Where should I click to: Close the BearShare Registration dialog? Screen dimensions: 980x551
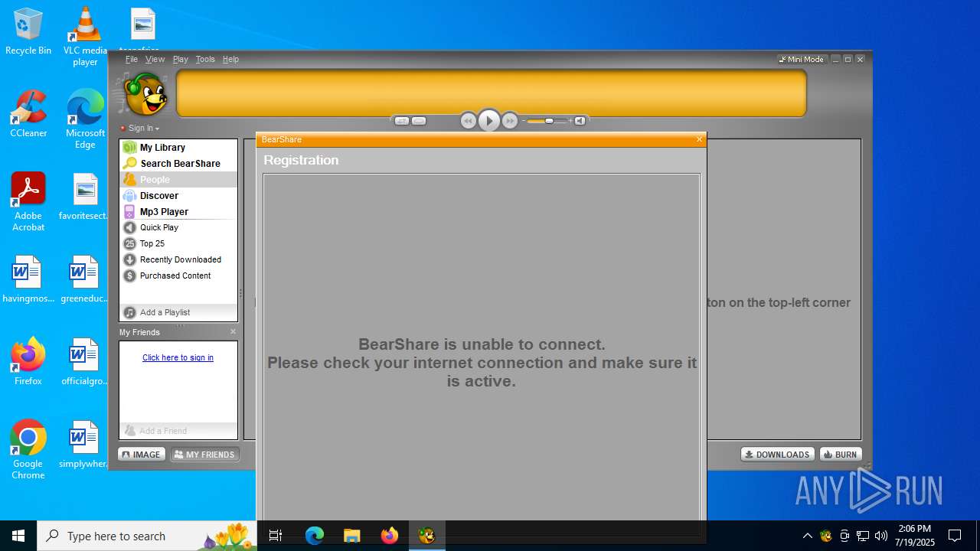[x=699, y=139]
